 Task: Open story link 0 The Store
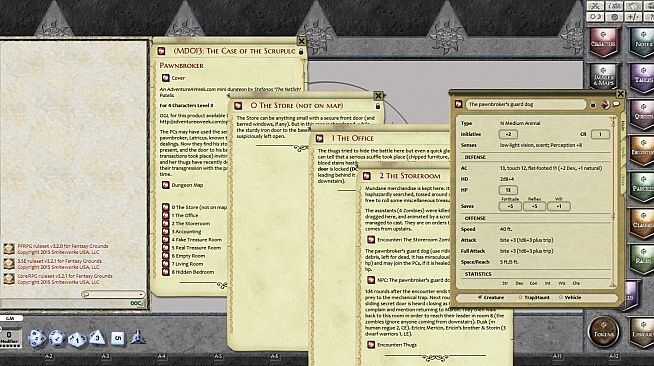point(166,207)
